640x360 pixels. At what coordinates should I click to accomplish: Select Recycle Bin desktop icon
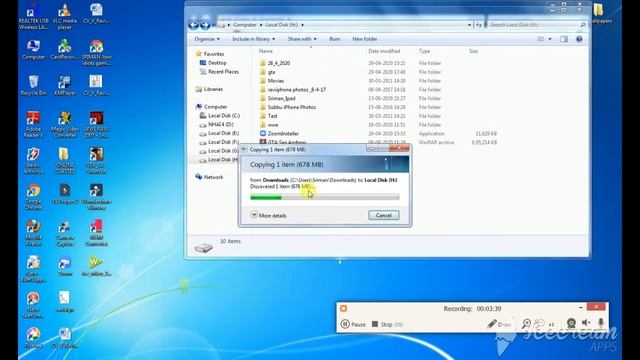[x=33, y=85]
